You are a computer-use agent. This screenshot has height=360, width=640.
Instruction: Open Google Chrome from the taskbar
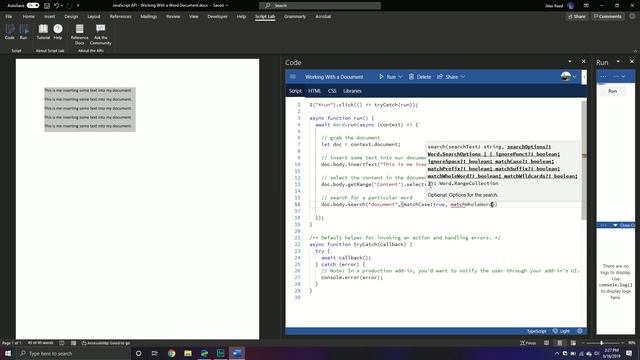(x=171, y=353)
